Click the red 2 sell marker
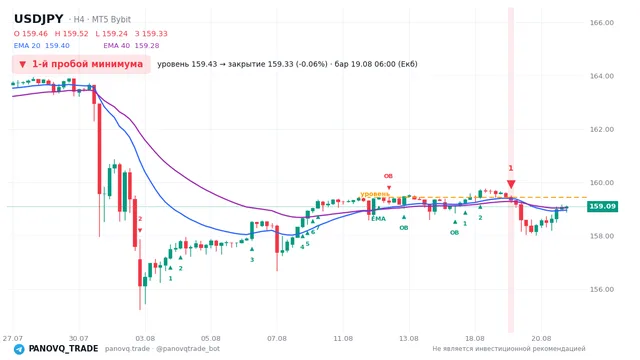The height and width of the screenshot is (360, 640). click(x=140, y=219)
